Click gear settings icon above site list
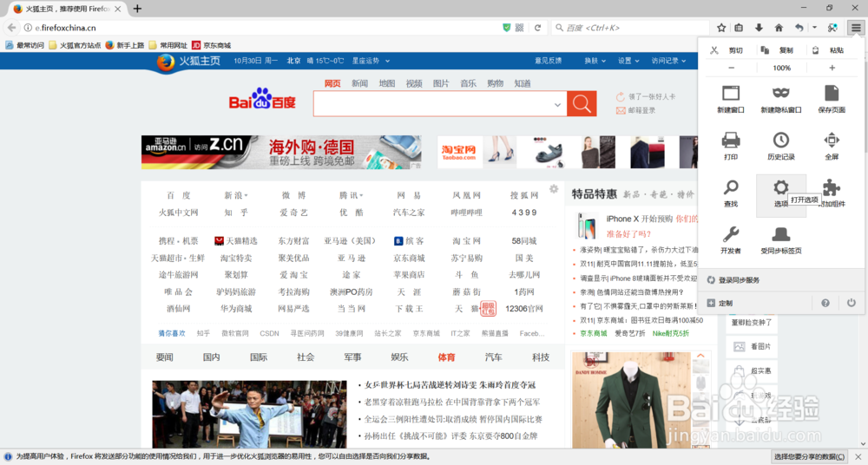This screenshot has width=868, height=465. coord(554,189)
